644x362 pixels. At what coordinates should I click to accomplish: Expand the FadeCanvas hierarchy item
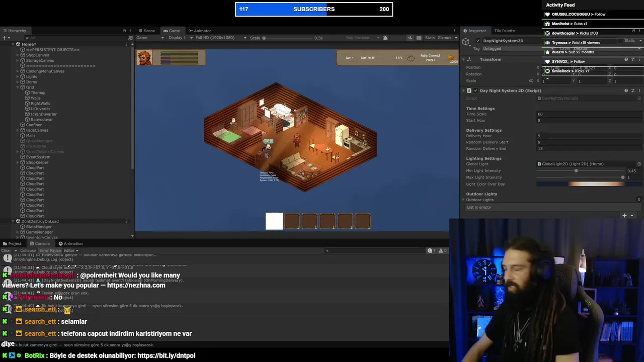(x=18, y=130)
